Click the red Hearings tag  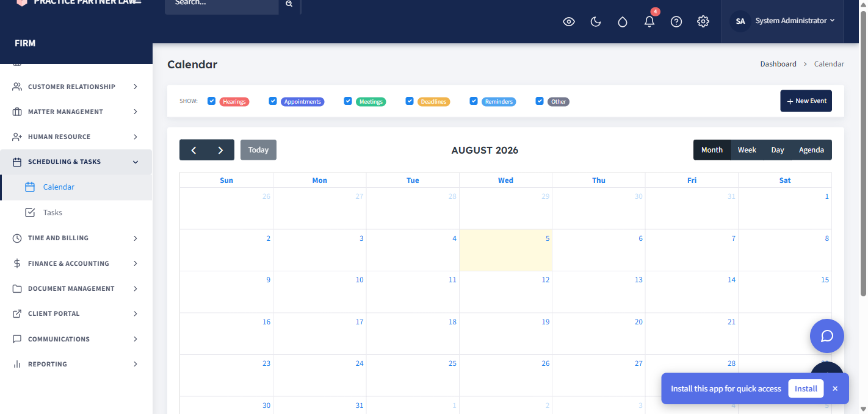click(x=234, y=102)
